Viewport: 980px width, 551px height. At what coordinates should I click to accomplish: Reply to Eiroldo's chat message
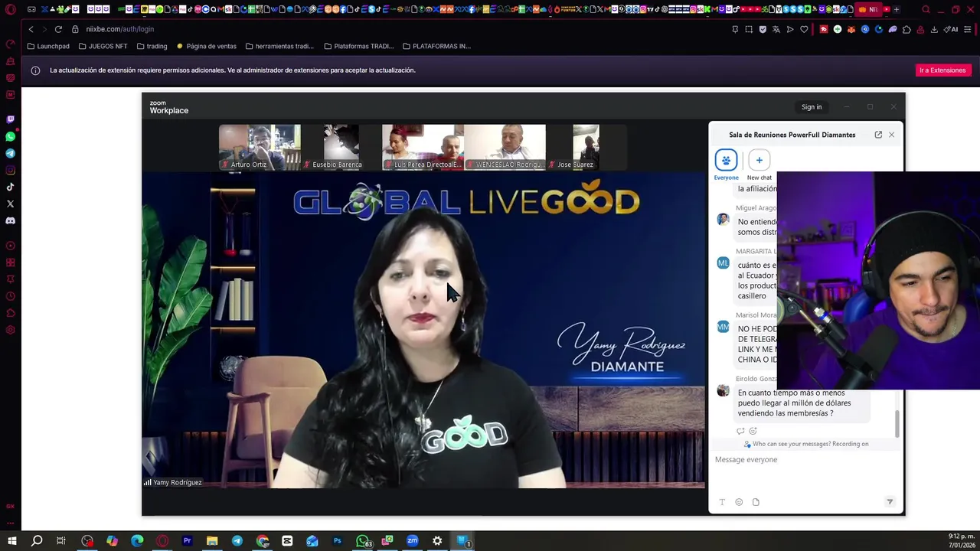(x=740, y=431)
